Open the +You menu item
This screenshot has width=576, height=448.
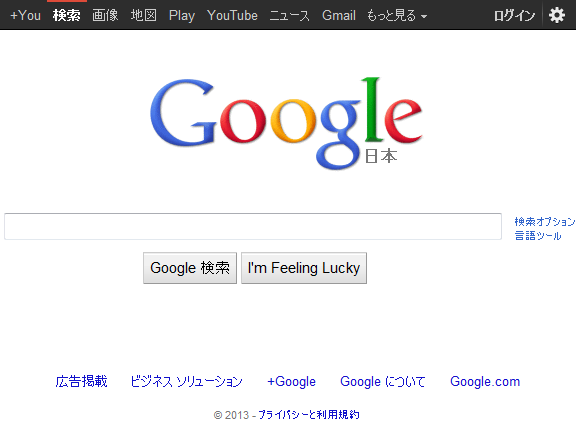[25, 15]
